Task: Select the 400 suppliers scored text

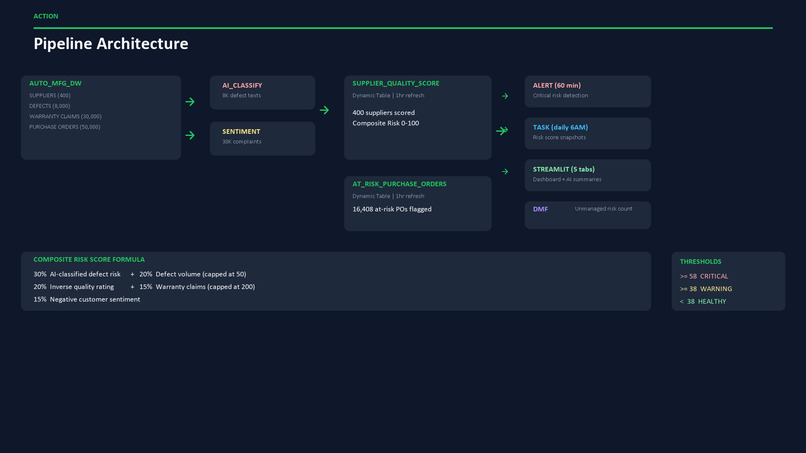Action: point(383,113)
